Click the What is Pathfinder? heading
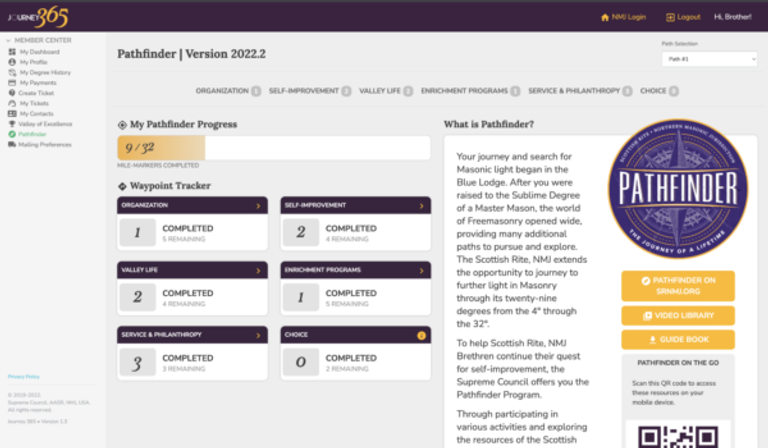This screenshot has width=768, height=448. coord(489,124)
